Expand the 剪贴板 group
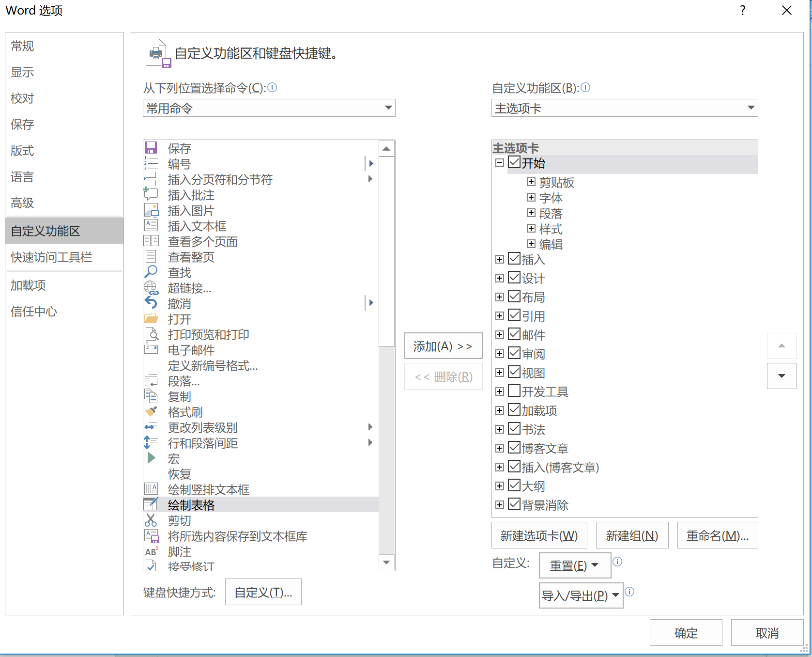812x657 pixels. tap(531, 182)
